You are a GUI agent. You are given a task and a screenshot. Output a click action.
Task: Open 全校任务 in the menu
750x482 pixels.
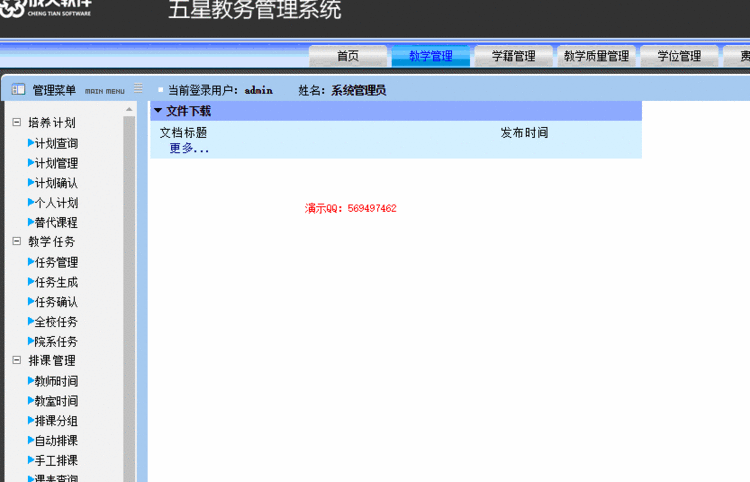pos(56,322)
